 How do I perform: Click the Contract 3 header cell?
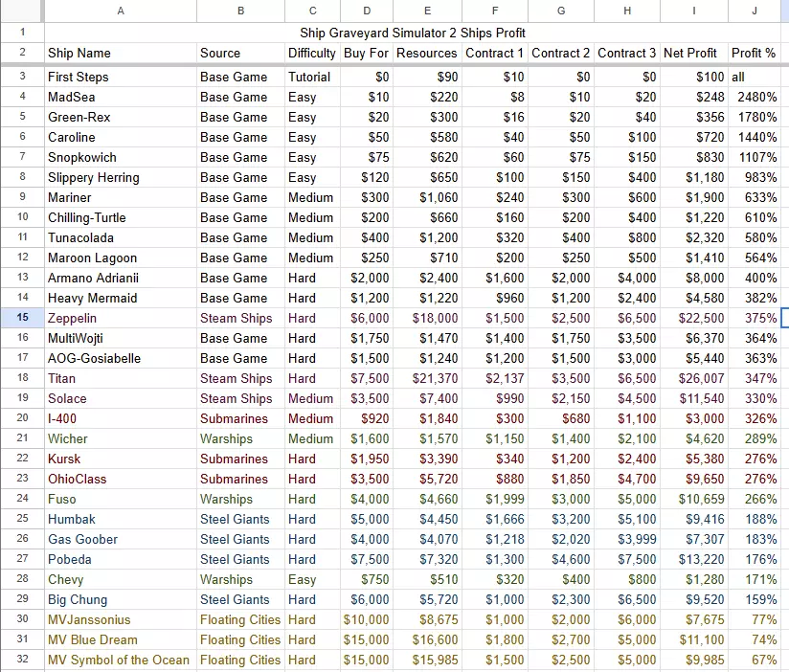click(627, 53)
